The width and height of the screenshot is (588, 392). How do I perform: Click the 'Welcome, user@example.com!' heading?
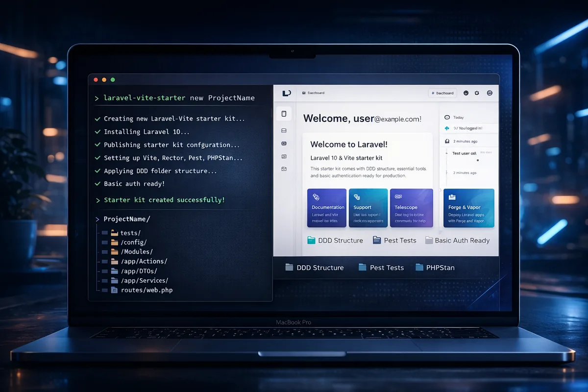pos(363,118)
